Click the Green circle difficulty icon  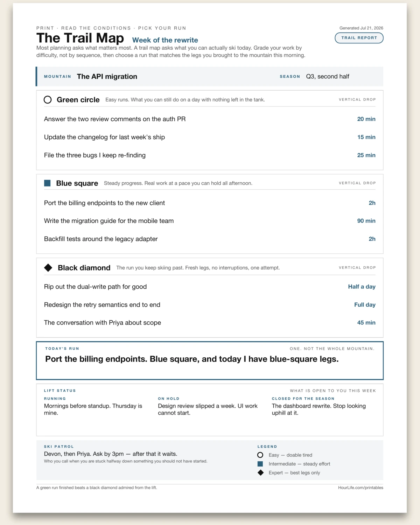pos(48,100)
